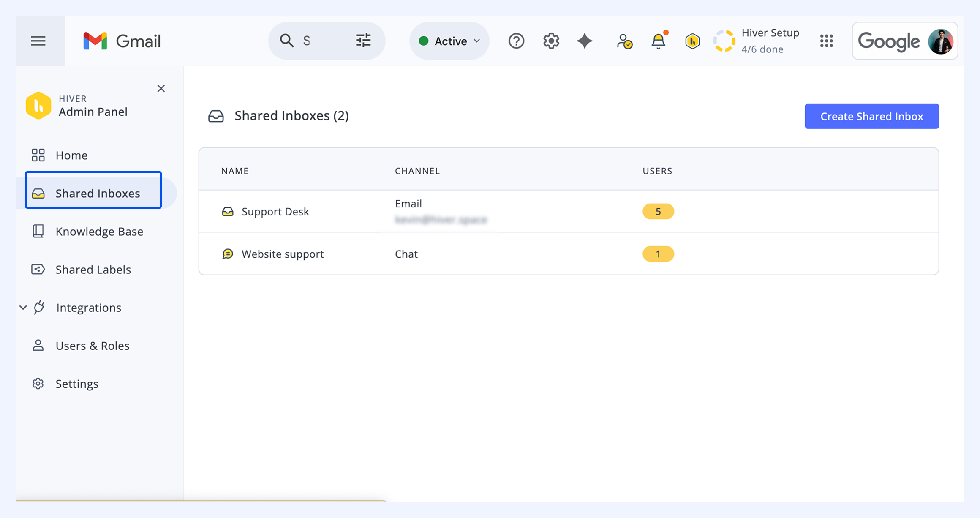Image resolution: width=980 pixels, height=518 pixels.
Task: Click the Hiver Setup 4/6 done text
Action: tap(770, 41)
